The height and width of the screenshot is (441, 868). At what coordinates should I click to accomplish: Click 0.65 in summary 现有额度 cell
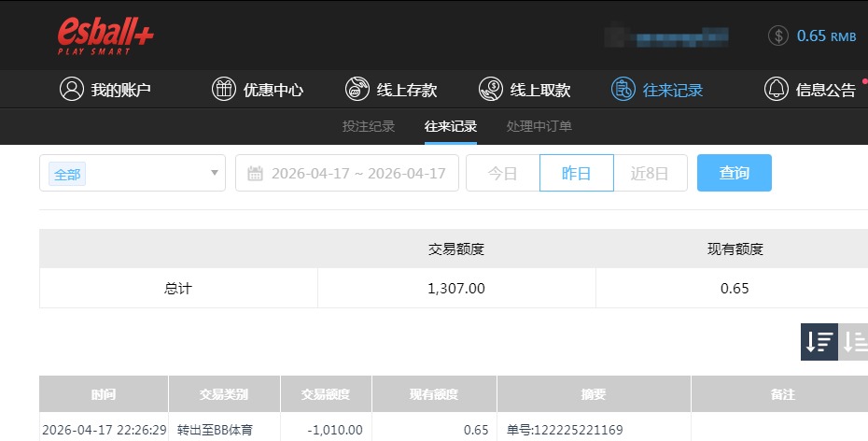[735, 288]
